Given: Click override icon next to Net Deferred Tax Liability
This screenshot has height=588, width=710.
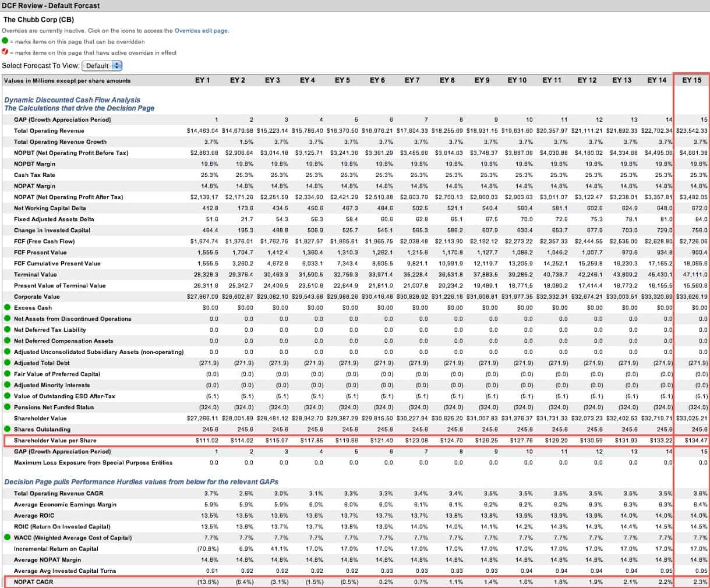Looking at the screenshot, I should click(7, 330).
